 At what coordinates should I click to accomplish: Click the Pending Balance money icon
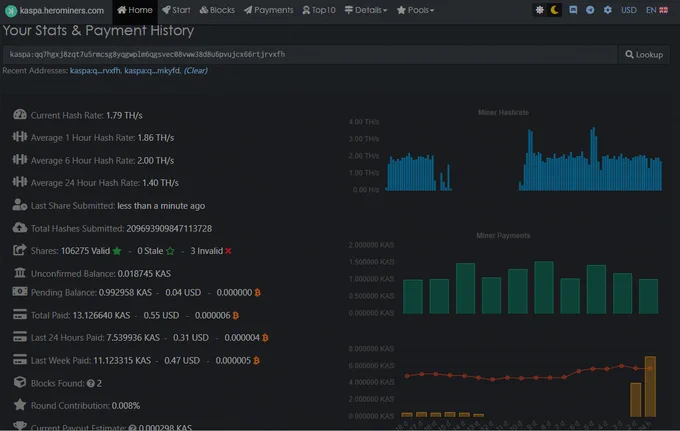coord(20,291)
